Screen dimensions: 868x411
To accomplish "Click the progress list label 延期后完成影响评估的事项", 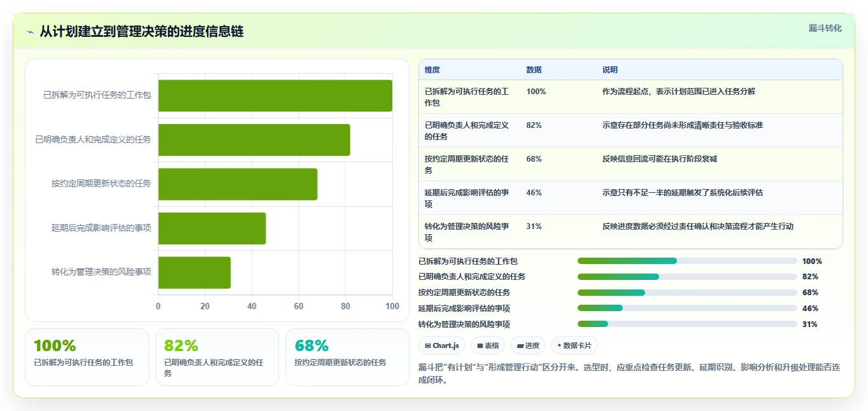I will 464,309.
